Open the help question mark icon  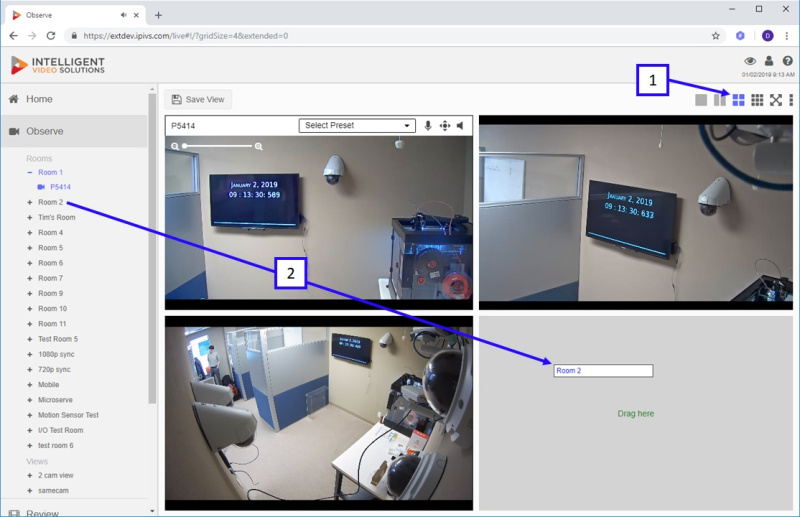(787, 61)
